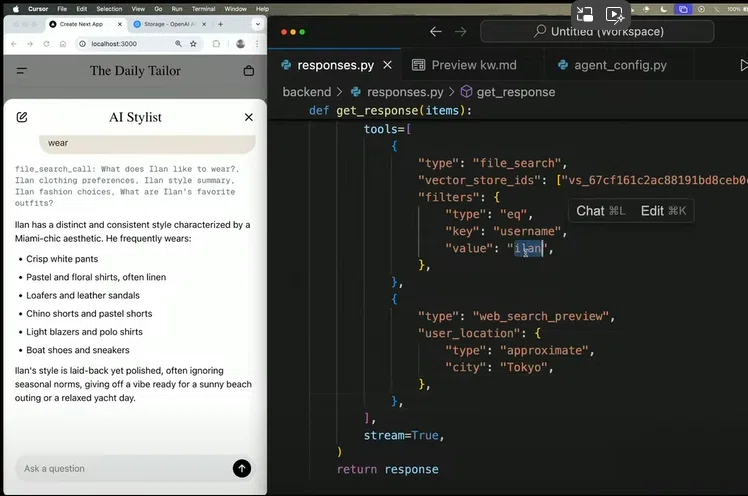The image size is (748, 496).
Task: Open the zoom magnifier icon in the address bar
Action: click(178, 44)
